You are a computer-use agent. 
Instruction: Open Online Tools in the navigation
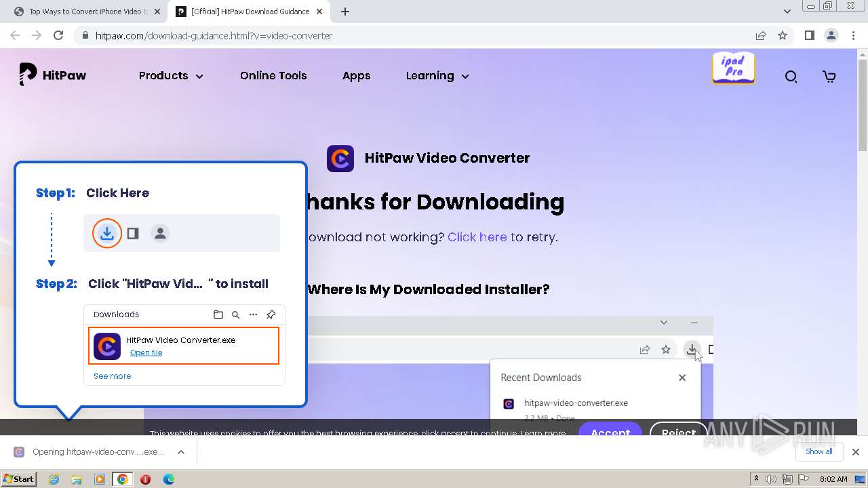273,76
